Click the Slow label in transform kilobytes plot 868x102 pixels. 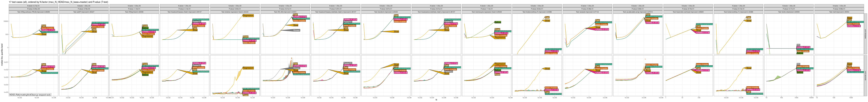(x=396, y=32)
